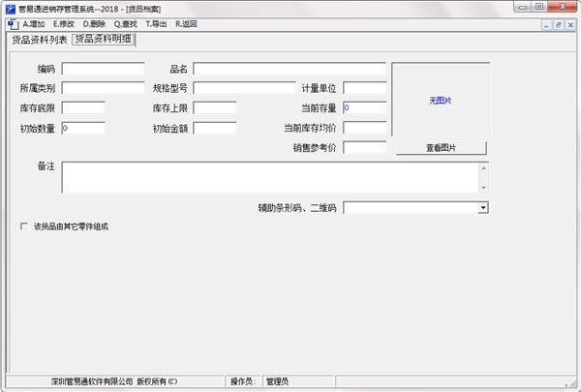Click the 初始数量 field showing 0
The height and width of the screenshot is (392, 581).
(x=83, y=128)
